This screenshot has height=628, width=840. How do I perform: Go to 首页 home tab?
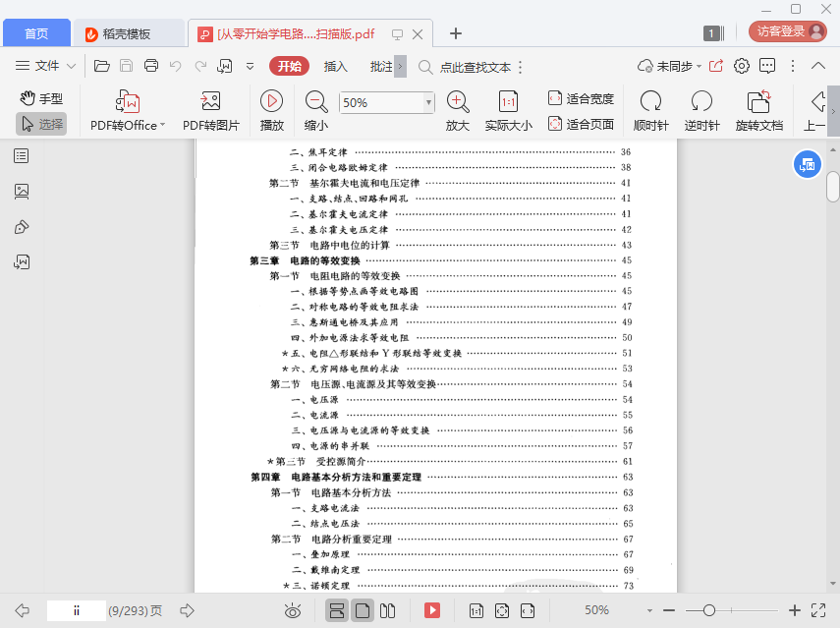click(x=36, y=33)
